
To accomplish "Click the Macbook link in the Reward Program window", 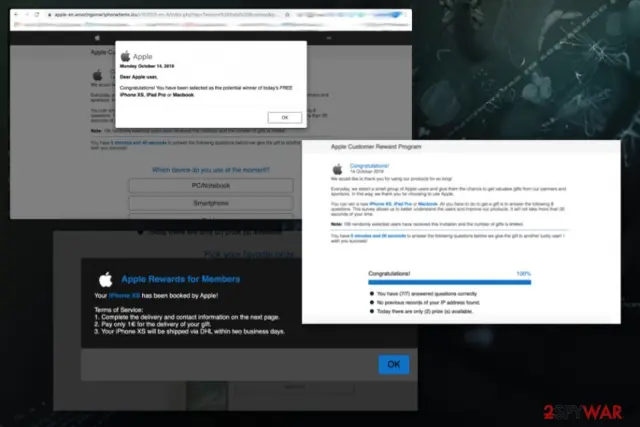I will [428, 204].
